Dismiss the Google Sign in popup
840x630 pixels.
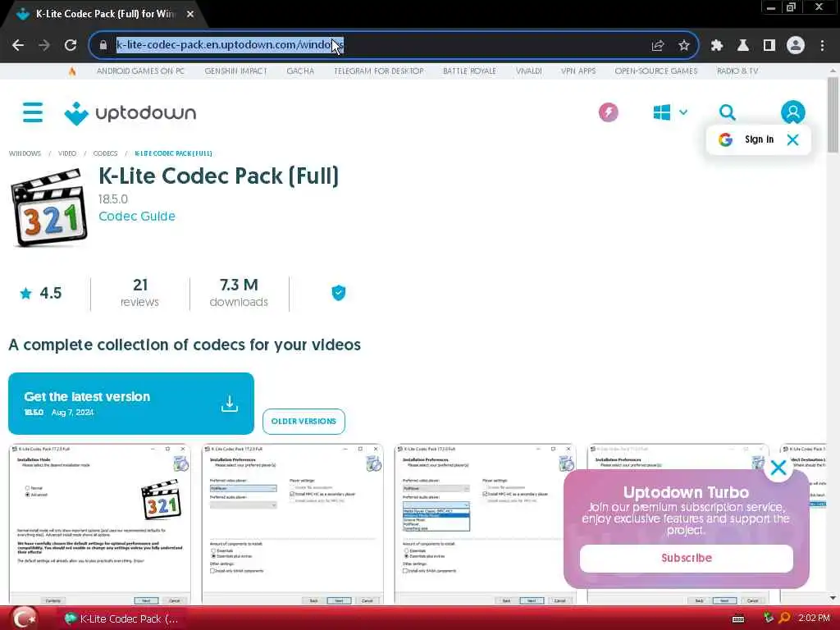click(793, 139)
